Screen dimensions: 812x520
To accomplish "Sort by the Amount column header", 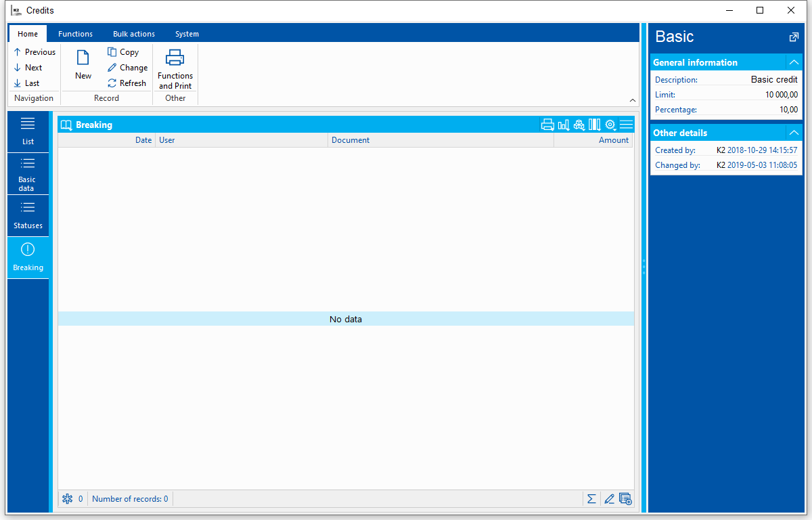I will (x=593, y=140).
